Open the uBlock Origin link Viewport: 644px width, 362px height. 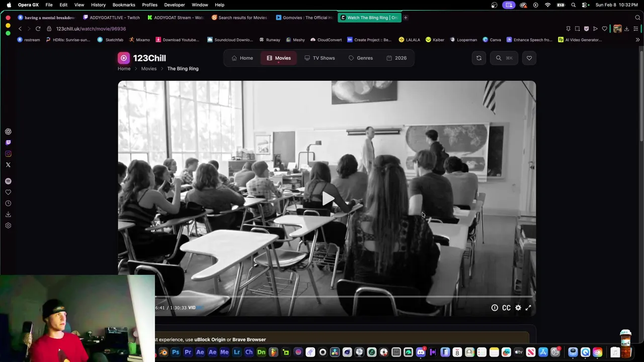pyautogui.click(x=210, y=339)
